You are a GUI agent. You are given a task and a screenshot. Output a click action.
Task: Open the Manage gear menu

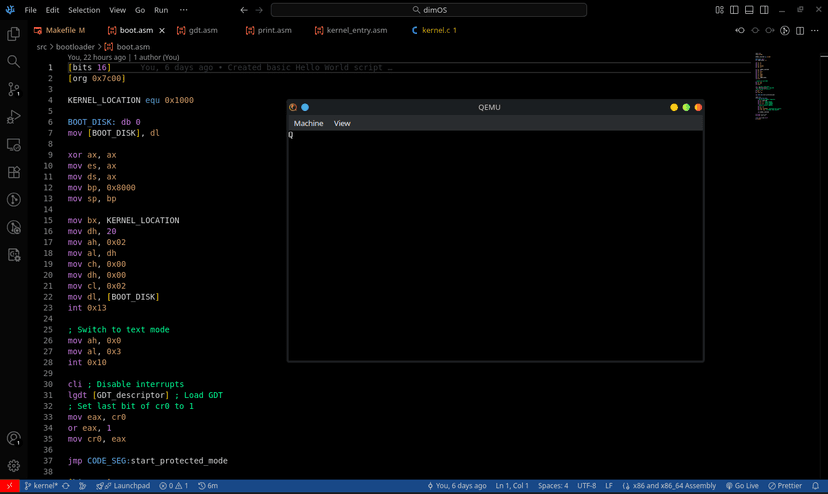14,465
